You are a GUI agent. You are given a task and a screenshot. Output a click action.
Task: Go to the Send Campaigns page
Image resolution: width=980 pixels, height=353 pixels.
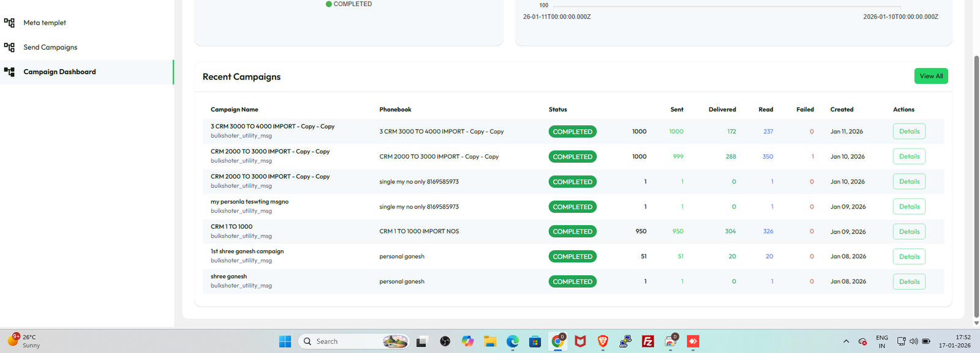50,47
